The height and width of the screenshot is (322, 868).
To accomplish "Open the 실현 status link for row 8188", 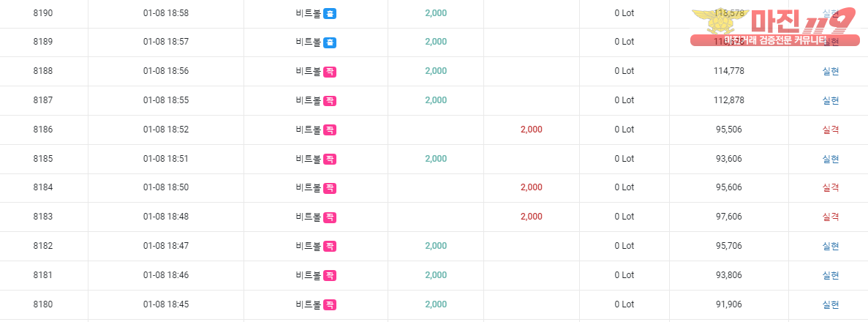I will [x=831, y=71].
